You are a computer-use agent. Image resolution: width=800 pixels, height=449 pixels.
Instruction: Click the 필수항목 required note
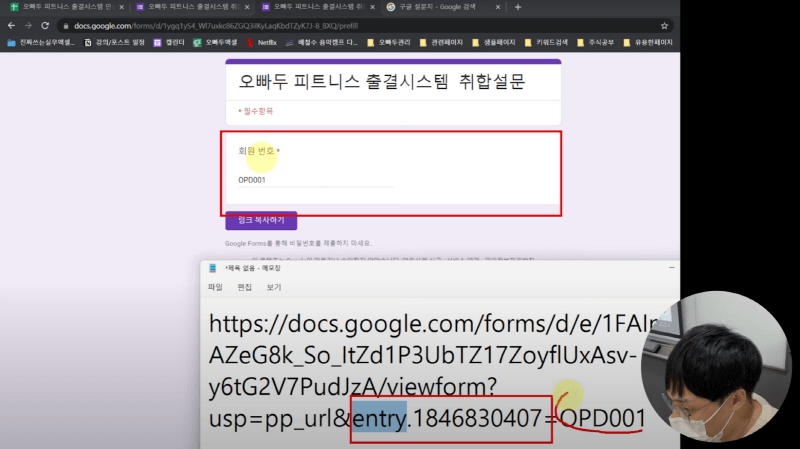pyautogui.click(x=256, y=111)
